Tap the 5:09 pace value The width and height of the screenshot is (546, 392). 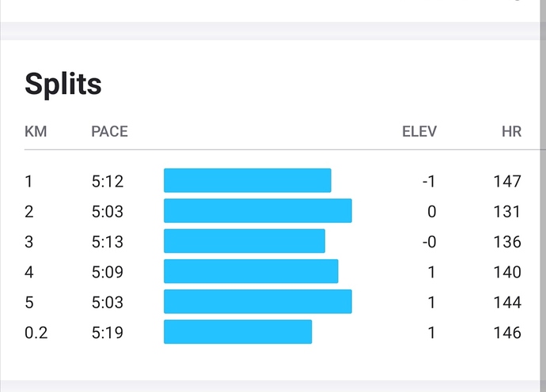tap(108, 272)
